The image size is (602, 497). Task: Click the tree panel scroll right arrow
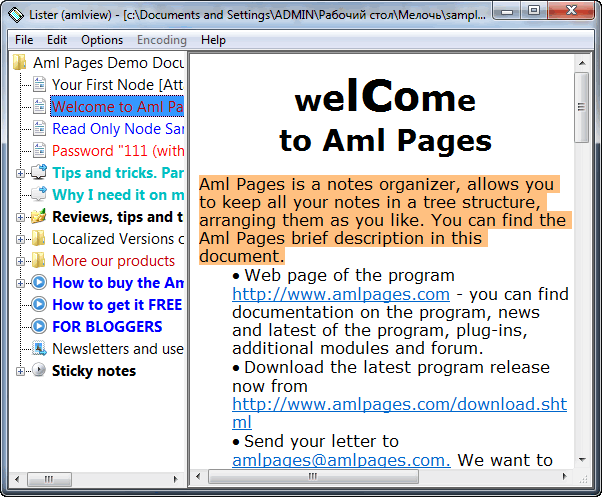(176, 479)
